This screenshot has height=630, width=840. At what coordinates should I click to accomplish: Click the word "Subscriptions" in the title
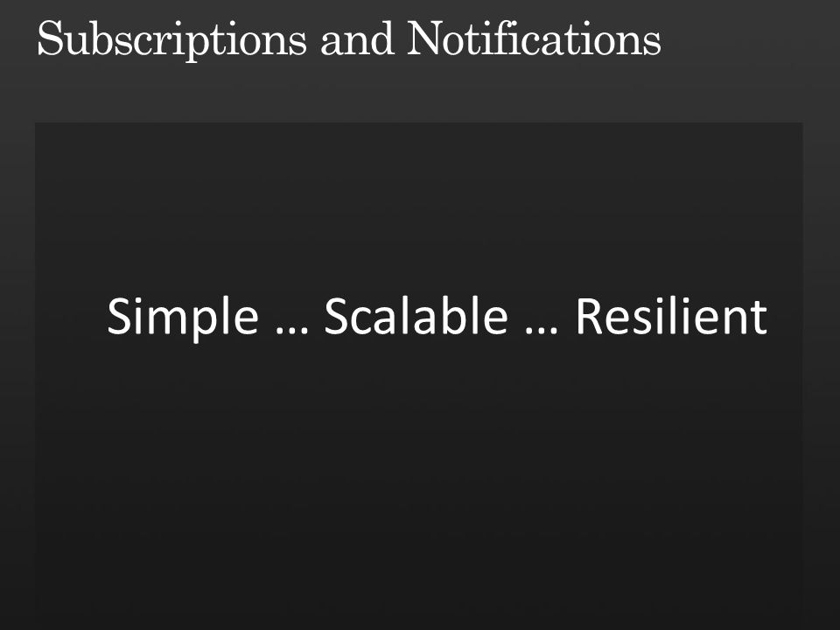point(171,40)
